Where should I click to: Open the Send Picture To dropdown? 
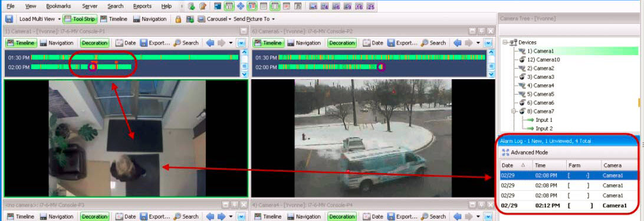click(254, 19)
